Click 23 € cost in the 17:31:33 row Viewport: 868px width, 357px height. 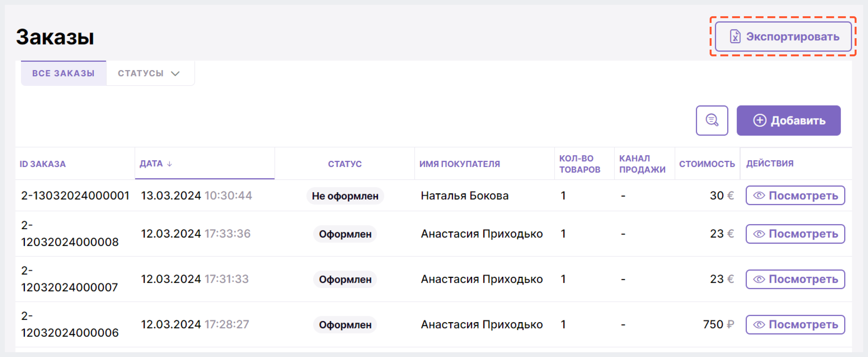tap(722, 279)
